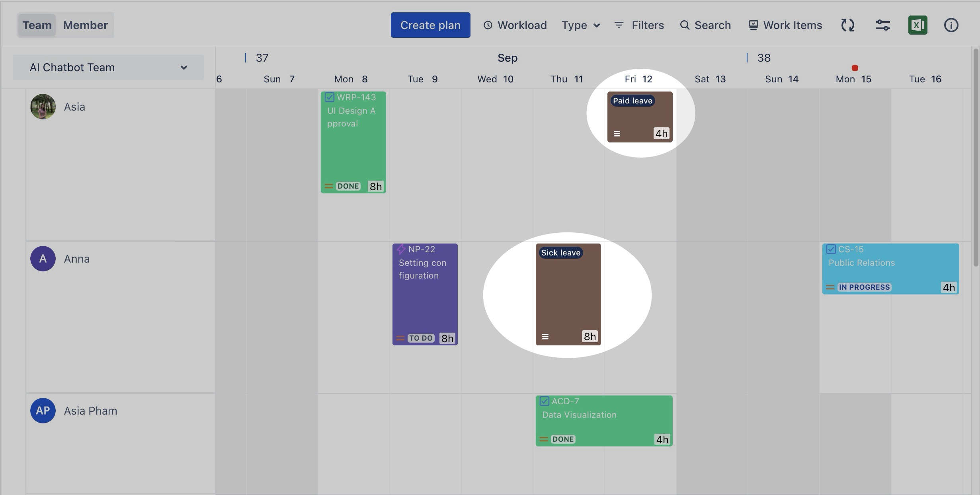
Task: Click the Sick leave menu lines icon
Action: (x=545, y=337)
